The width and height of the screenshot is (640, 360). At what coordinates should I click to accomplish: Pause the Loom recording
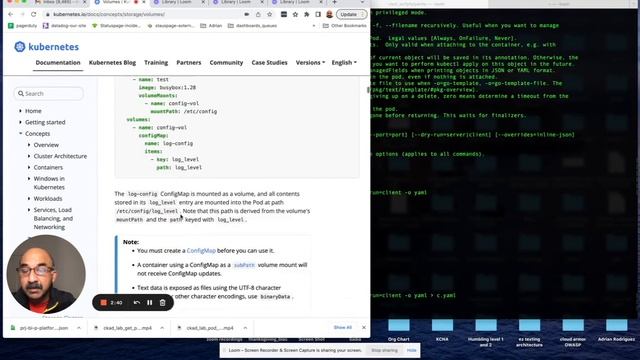pyautogui.click(x=150, y=302)
